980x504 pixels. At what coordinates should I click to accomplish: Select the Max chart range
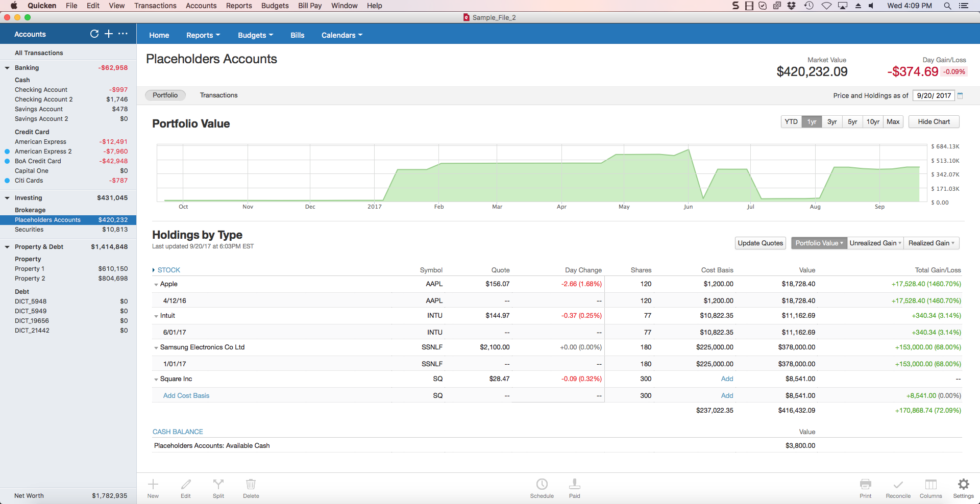893,122
